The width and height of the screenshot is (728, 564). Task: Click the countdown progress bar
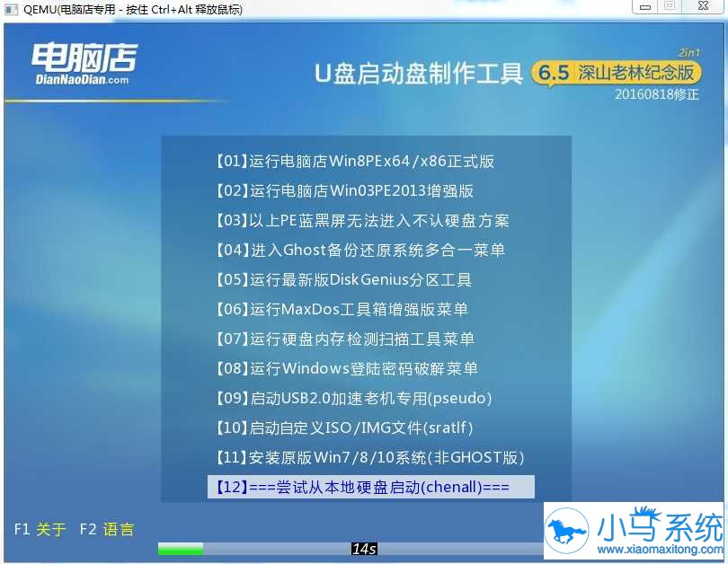351,549
